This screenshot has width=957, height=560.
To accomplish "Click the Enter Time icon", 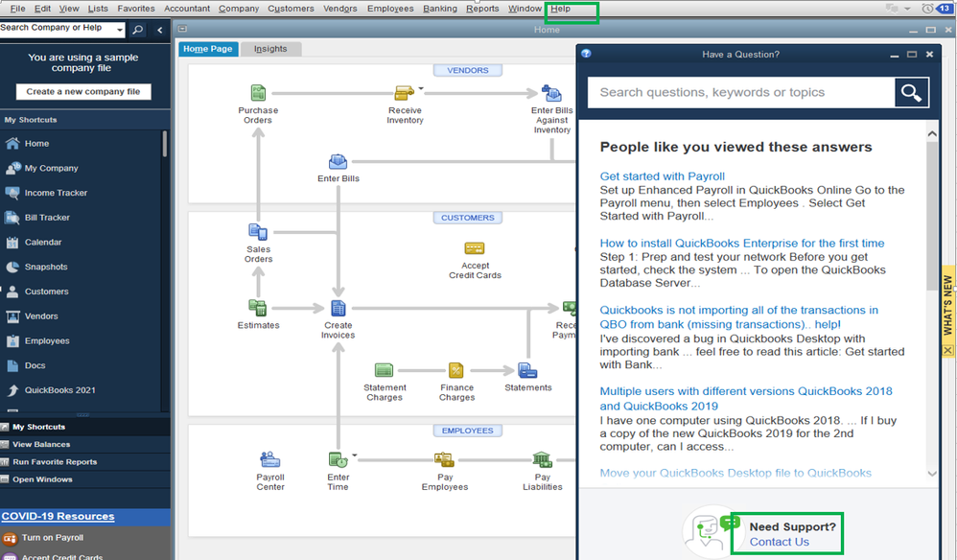I will click(338, 459).
